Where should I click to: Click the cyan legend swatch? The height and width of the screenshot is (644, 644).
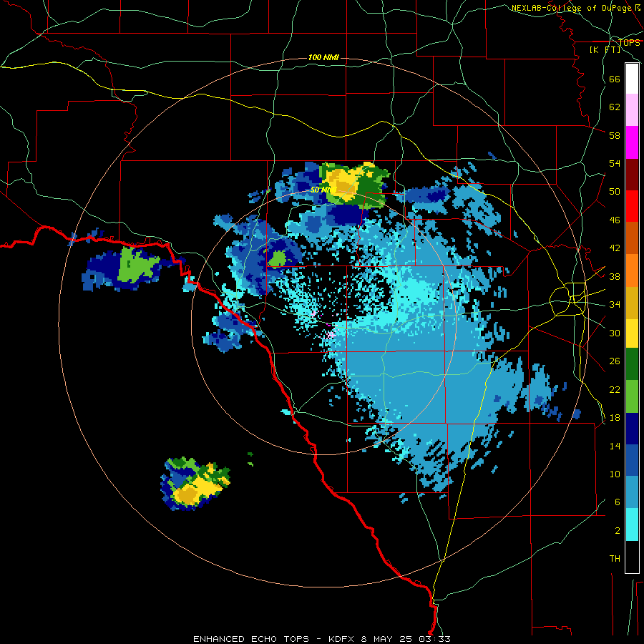[x=632, y=525]
